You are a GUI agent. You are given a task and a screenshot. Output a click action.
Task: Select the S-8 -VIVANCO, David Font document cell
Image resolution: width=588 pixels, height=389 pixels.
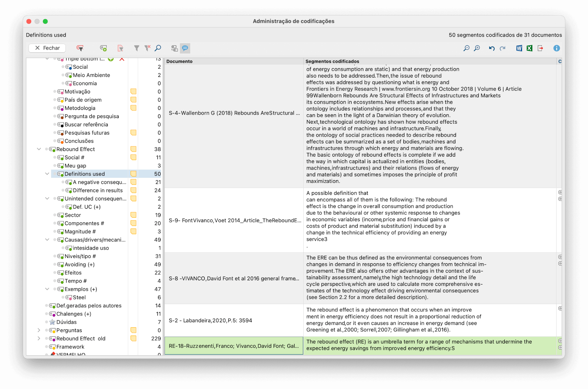click(234, 278)
